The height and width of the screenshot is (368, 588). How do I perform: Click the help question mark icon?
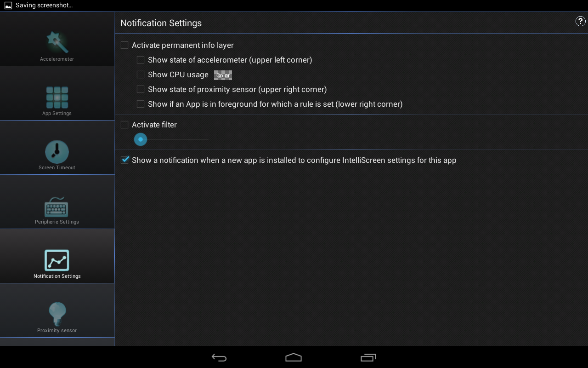(580, 21)
